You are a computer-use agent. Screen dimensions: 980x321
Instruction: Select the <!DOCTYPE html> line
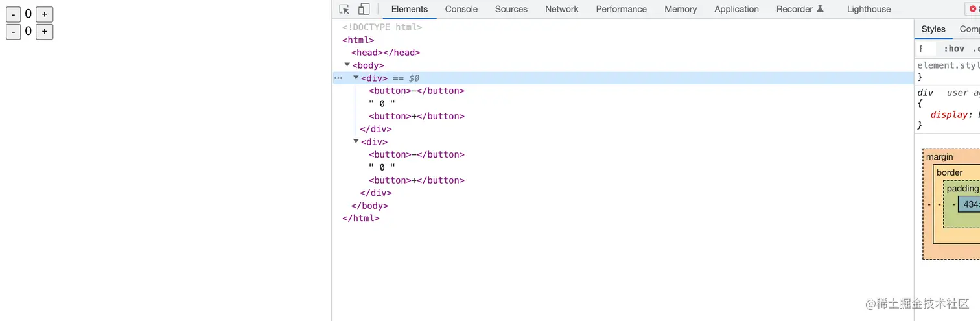click(382, 27)
